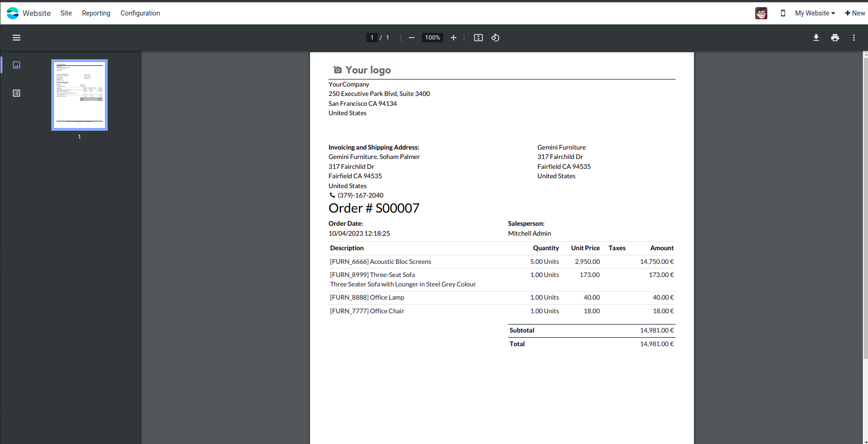Click the 100% zoom level field
Image resolution: width=868 pixels, height=444 pixels.
(x=432, y=38)
